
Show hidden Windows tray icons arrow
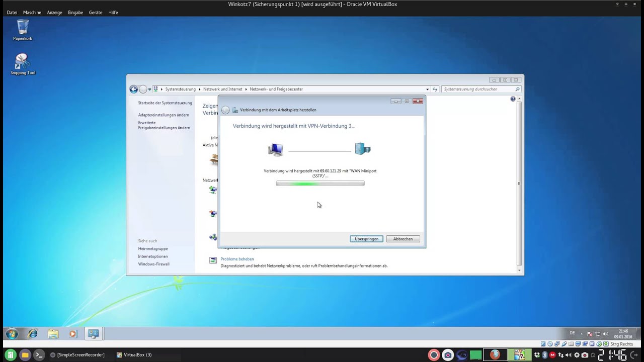tap(582, 334)
